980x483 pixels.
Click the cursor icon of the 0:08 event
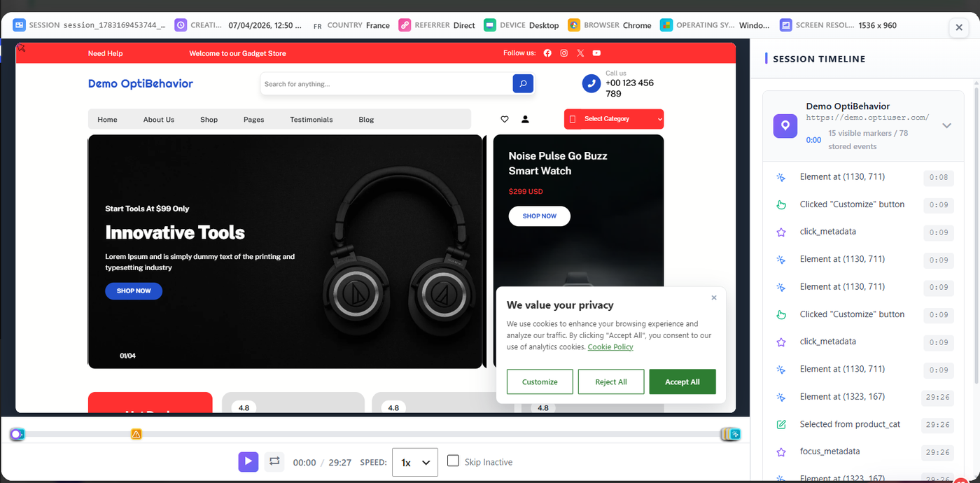click(781, 177)
